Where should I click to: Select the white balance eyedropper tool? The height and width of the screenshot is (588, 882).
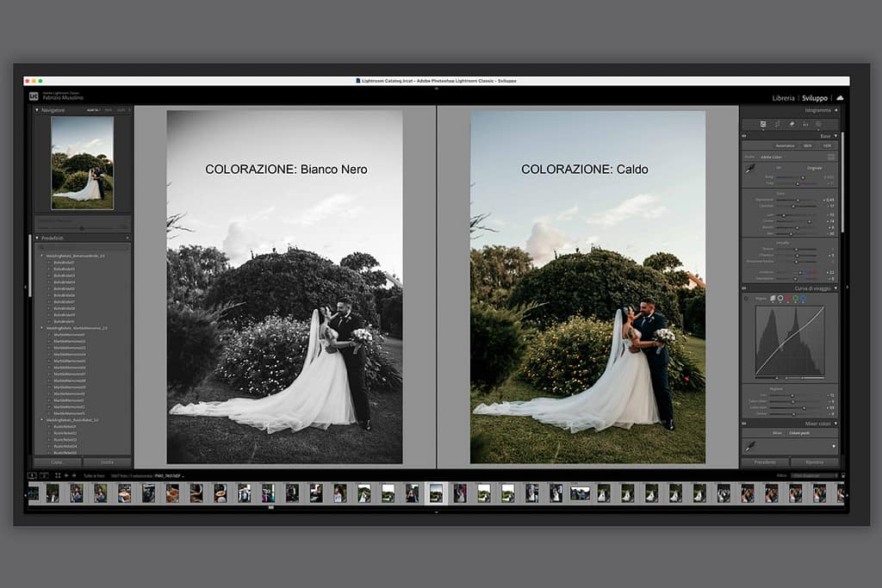(750, 169)
